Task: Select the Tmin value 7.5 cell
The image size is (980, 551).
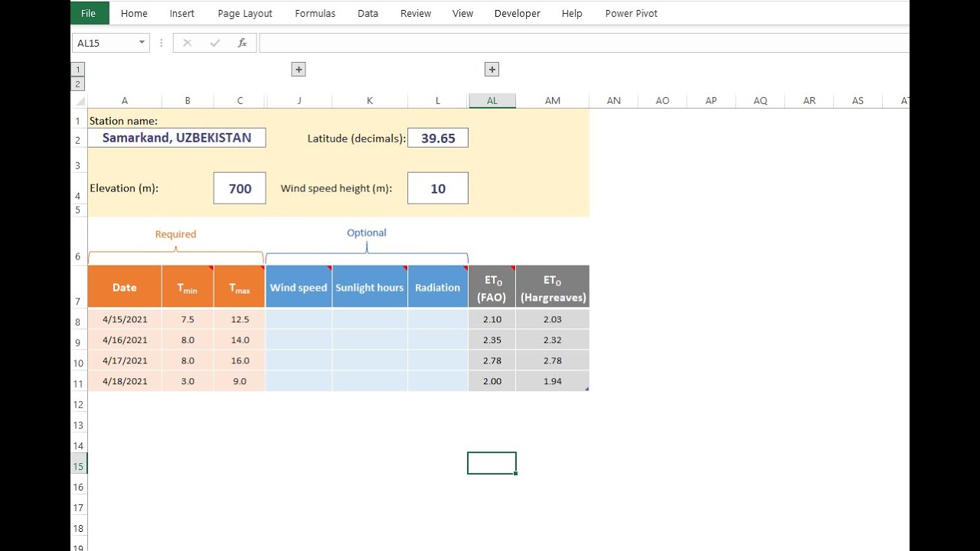Action: [x=188, y=319]
